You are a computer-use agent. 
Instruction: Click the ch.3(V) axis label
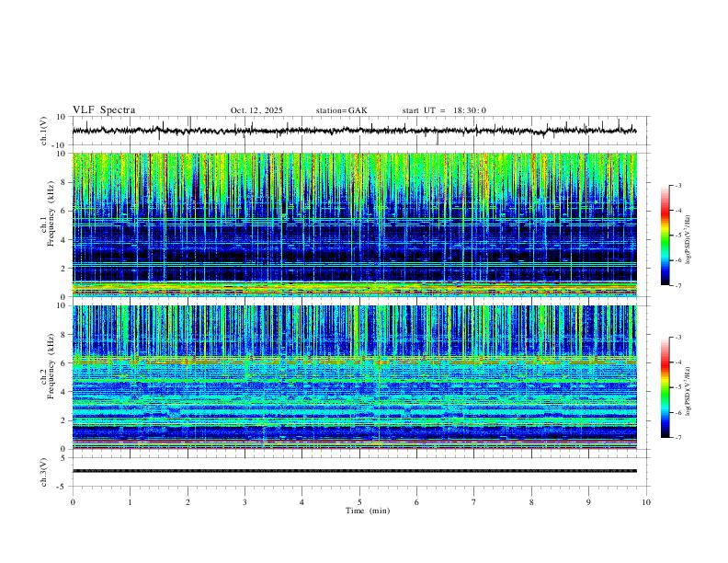pyautogui.click(x=44, y=472)
